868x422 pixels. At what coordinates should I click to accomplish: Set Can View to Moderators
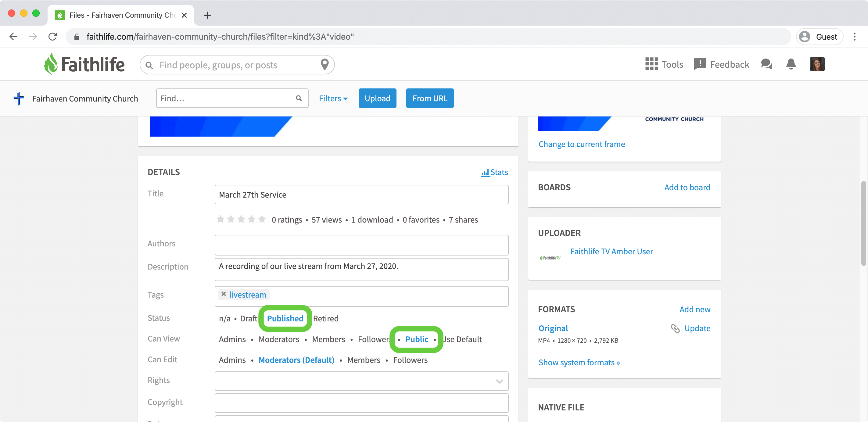click(279, 339)
